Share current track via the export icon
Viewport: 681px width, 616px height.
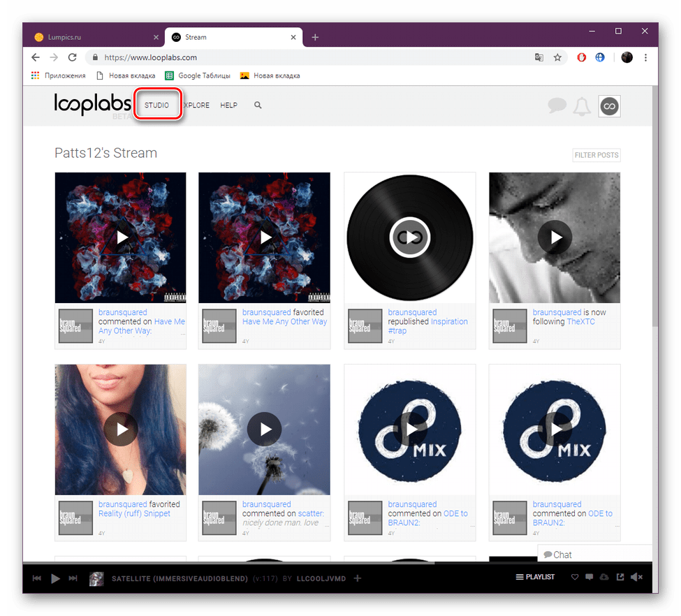(x=620, y=577)
